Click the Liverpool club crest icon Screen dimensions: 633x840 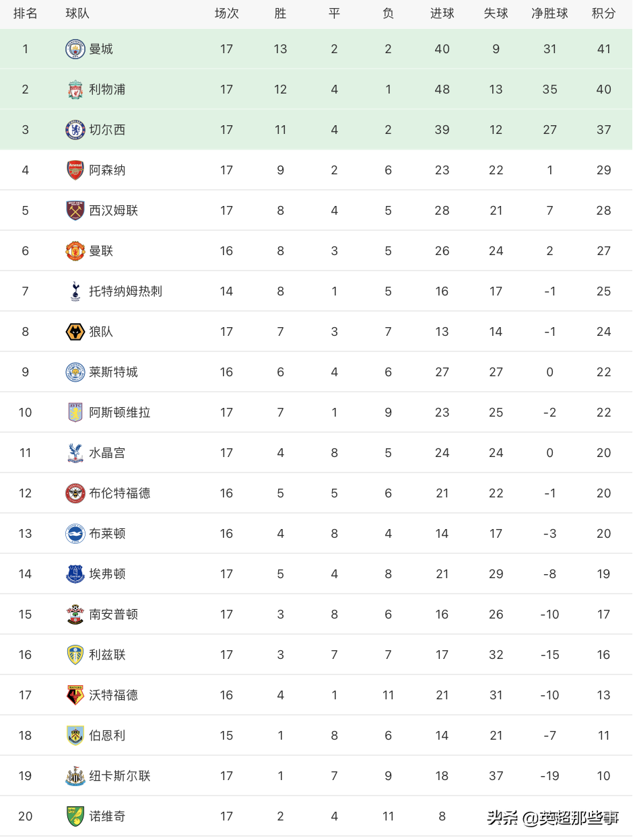[x=75, y=90]
